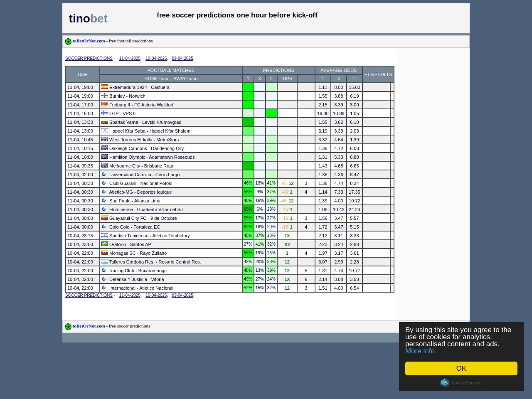The image size is (532, 399).
Task: Click the 19.00 home odds for OTP - VPS II
Action: pyautogui.click(x=323, y=113)
